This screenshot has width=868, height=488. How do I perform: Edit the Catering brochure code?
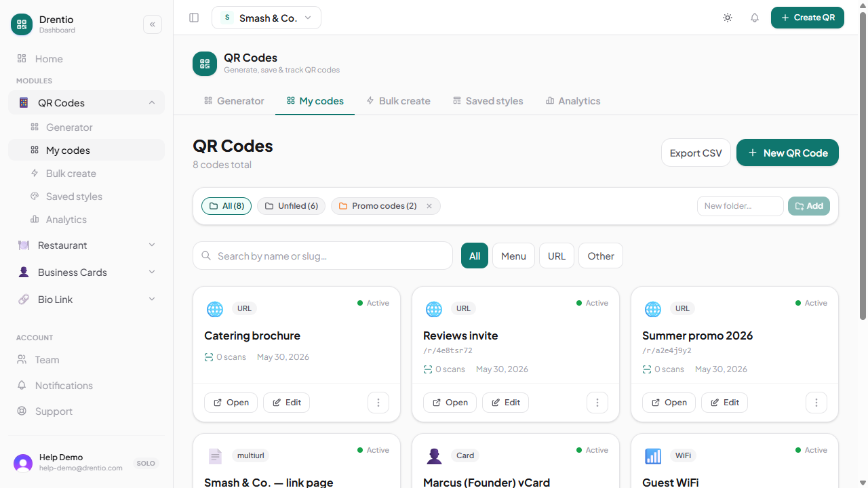286,403
